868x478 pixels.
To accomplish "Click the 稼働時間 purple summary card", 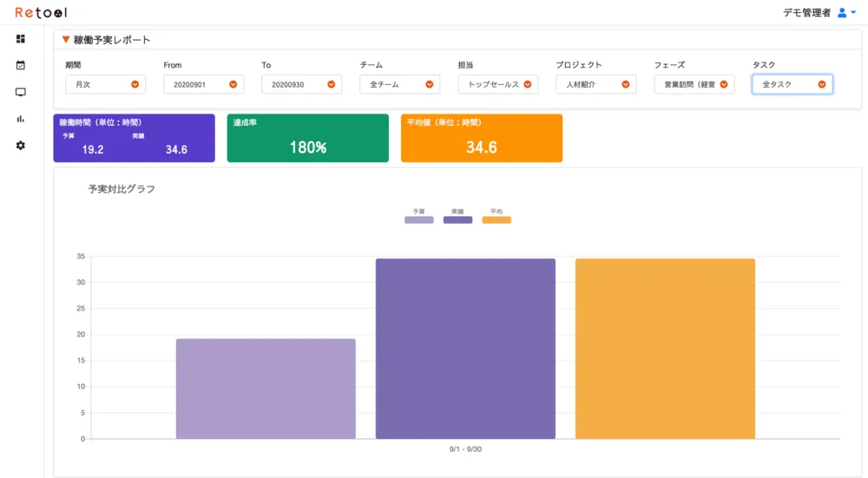I will [x=134, y=138].
